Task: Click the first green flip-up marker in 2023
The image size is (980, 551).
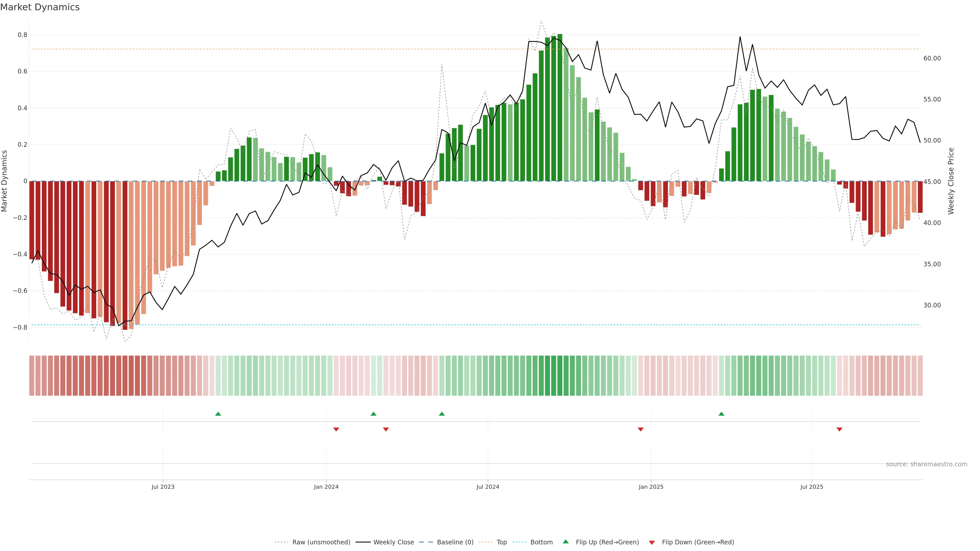Action: coord(218,414)
